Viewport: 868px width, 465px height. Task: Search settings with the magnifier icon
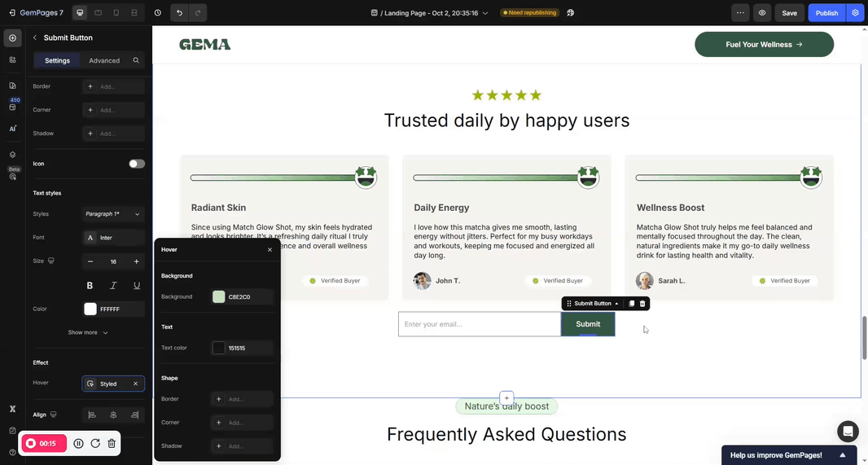tap(136, 60)
